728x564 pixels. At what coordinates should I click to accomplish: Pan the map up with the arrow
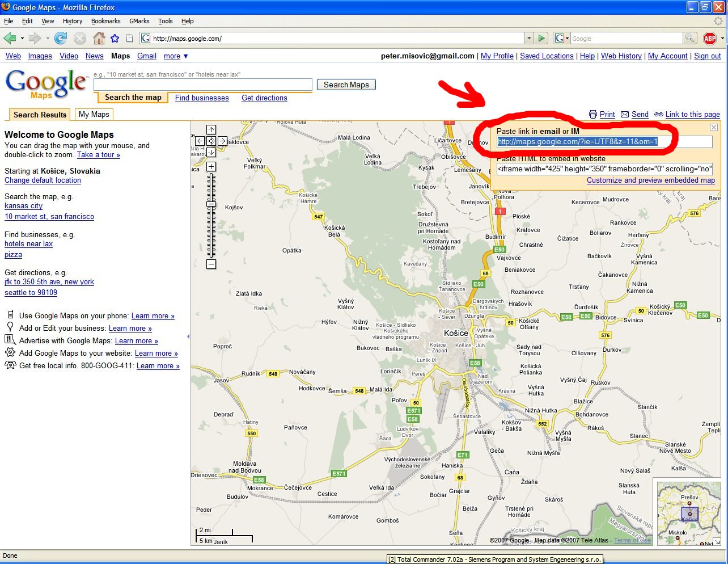[211, 130]
